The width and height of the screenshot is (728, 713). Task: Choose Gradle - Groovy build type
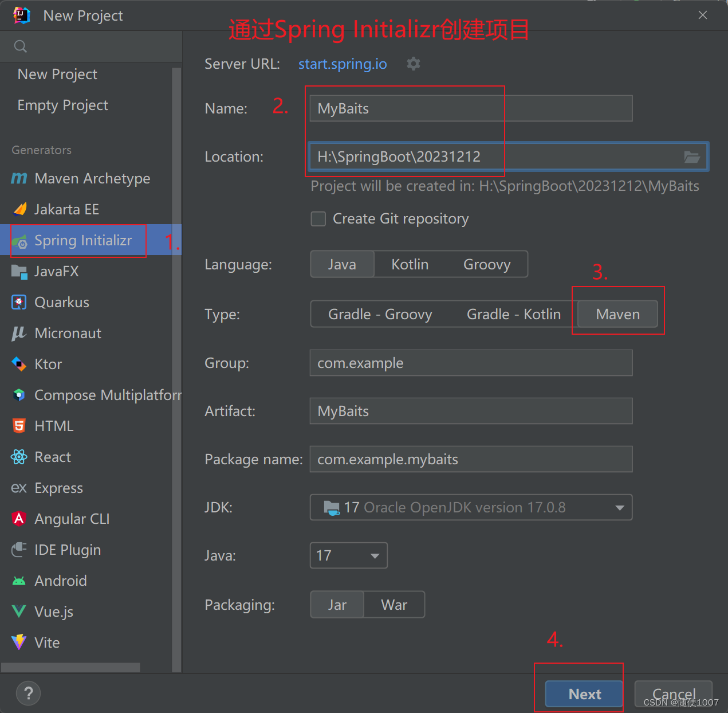tap(380, 314)
